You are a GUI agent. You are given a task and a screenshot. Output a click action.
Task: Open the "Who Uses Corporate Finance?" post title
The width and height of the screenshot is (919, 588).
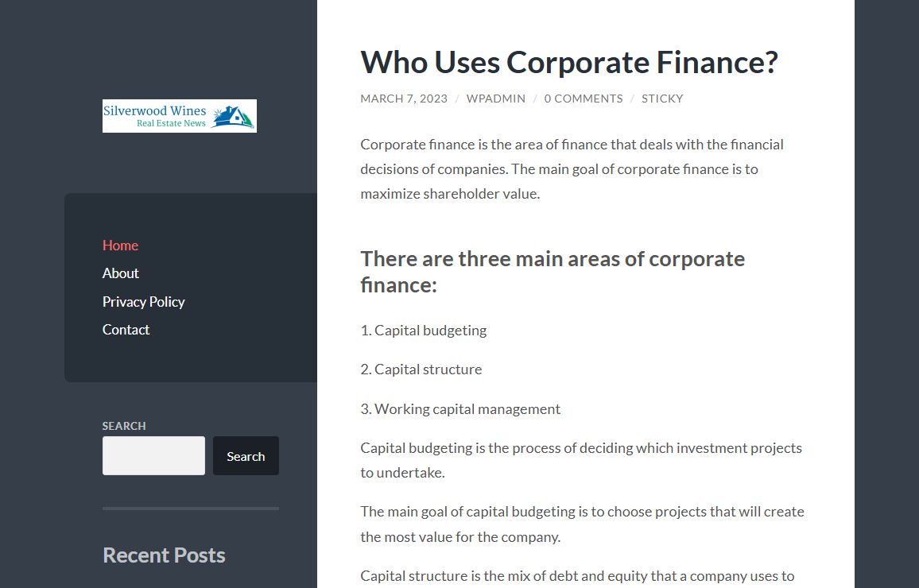click(x=569, y=62)
